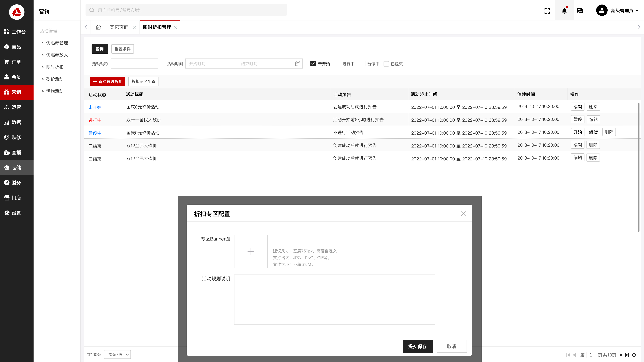Close the 折扣专区配置 dialog

point(463,214)
